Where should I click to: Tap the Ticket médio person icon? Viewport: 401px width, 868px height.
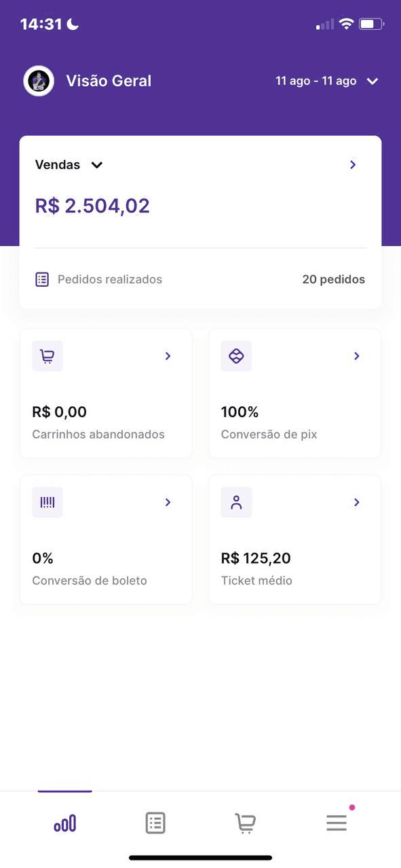[x=236, y=502]
